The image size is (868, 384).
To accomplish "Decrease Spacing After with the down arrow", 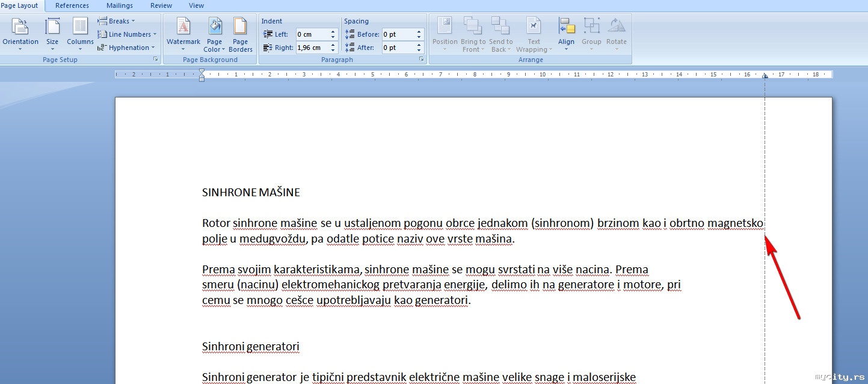I will (420, 51).
